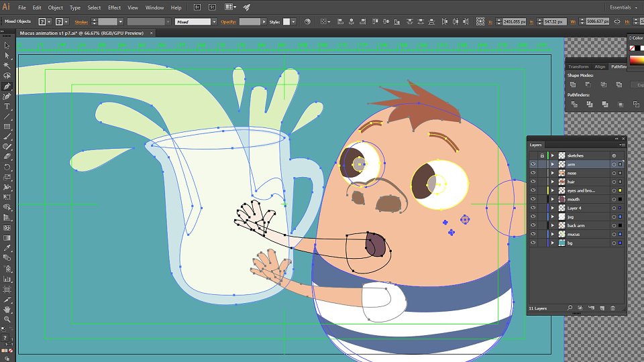
Task: Hide the arm layer
Action: click(533, 164)
